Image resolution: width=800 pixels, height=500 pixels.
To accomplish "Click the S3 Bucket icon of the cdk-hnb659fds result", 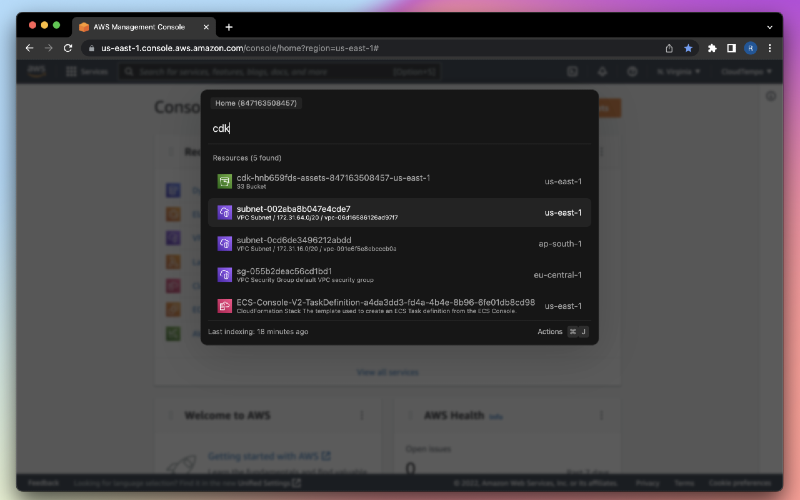I will coord(224,181).
